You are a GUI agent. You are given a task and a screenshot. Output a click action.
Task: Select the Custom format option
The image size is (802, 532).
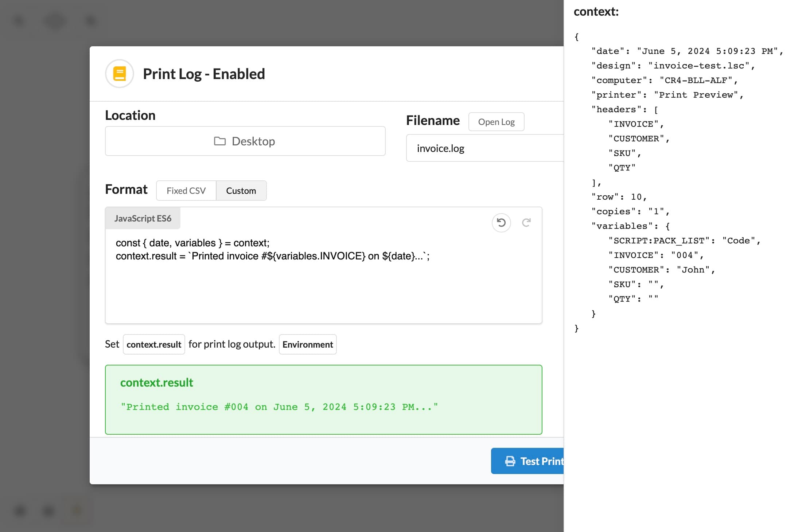241,191
